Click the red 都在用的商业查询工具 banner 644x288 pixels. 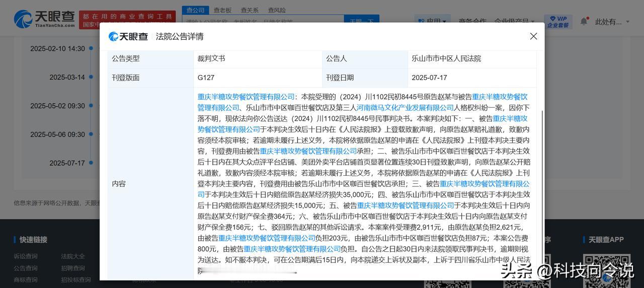[x=127, y=20]
